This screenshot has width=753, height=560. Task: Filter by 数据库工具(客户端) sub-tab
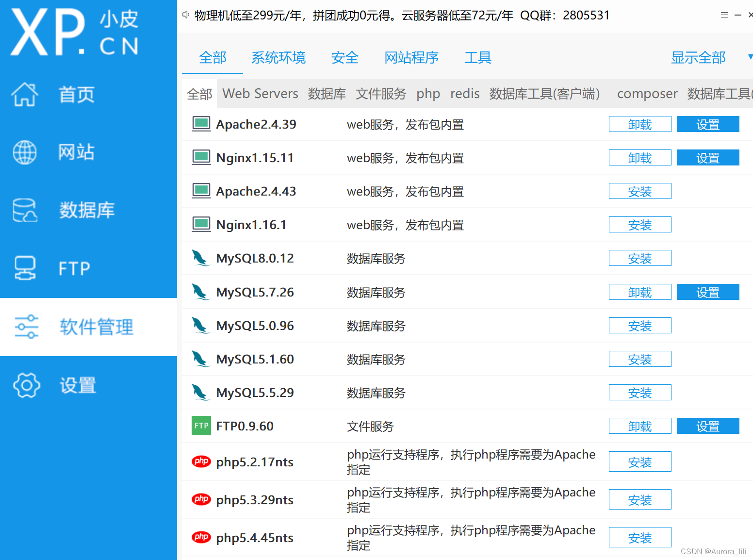(545, 93)
